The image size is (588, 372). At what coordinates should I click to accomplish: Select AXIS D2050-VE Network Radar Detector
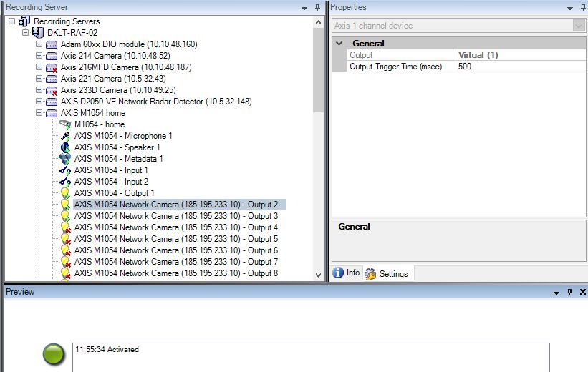[x=155, y=102]
